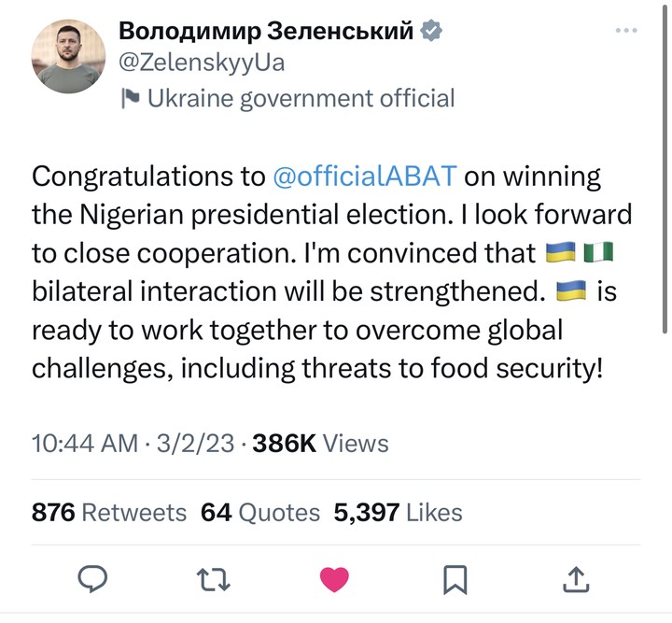Bookmark this tweet

pos(455,579)
